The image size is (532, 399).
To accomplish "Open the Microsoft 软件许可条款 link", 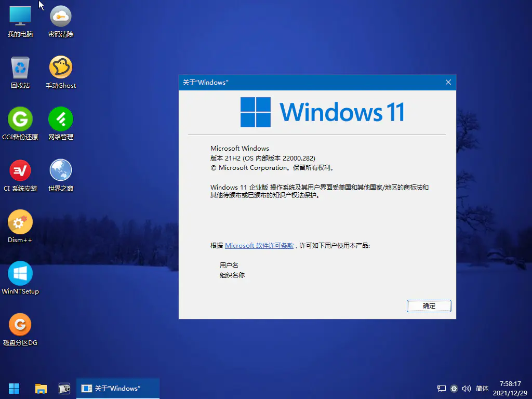I will pyautogui.click(x=259, y=246).
